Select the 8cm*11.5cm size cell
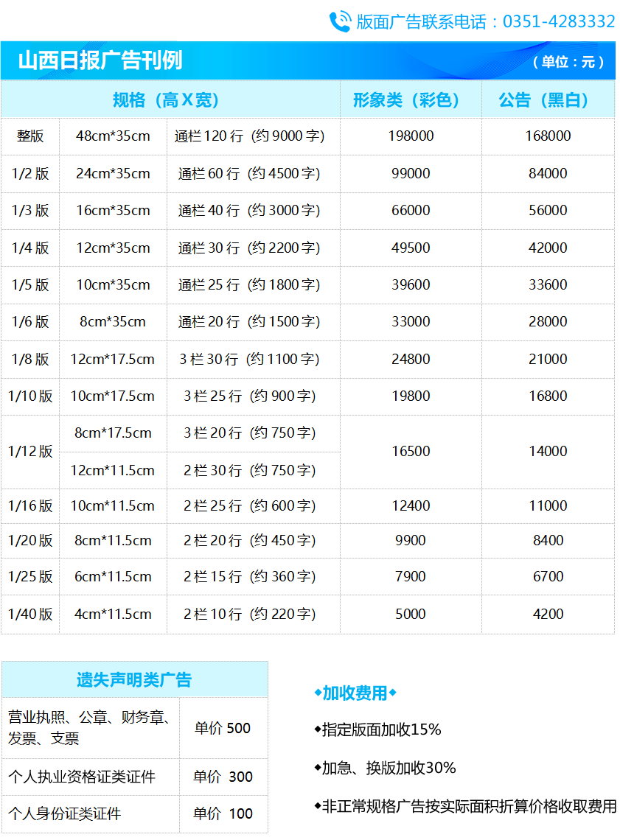Screen dimensions: 620x840 (x=113, y=541)
